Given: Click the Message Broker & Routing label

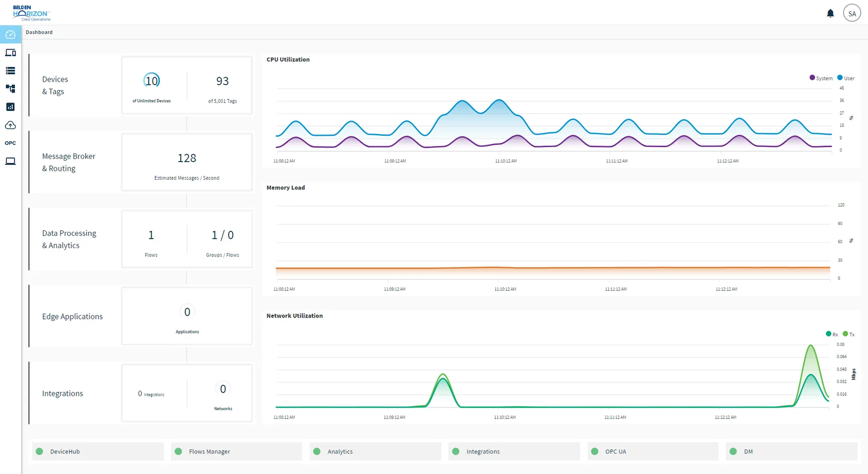Looking at the screenshot, I should coord(69,162).
